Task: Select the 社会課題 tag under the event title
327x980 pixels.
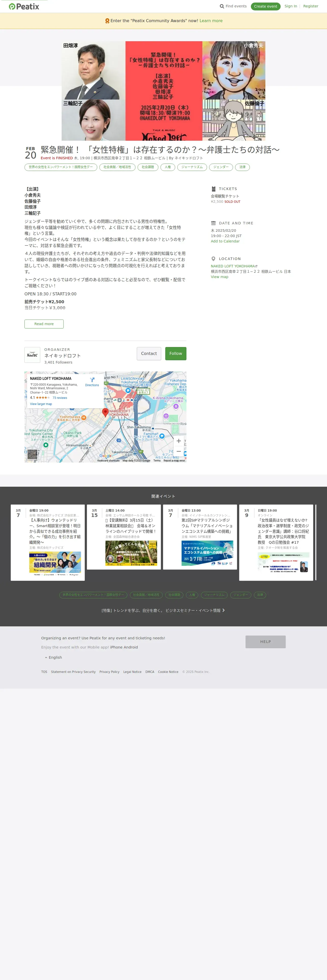Action: point(148,167)
